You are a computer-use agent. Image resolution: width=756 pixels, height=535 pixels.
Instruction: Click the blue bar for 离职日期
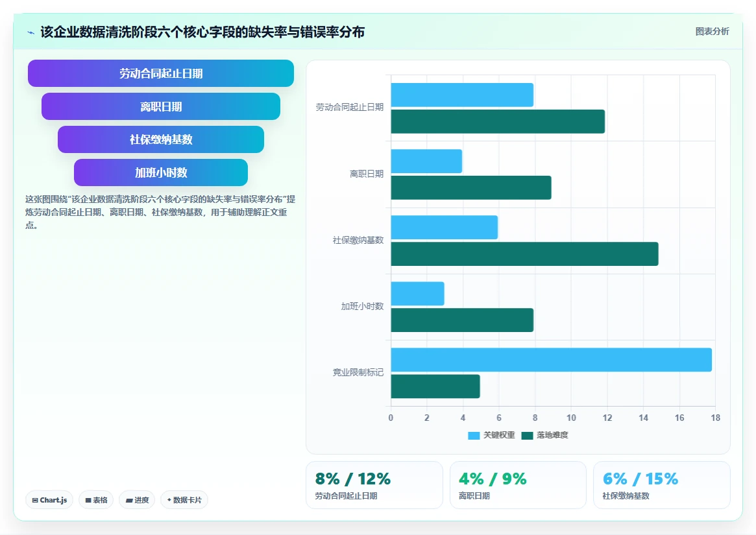click(x=426, y=161)
